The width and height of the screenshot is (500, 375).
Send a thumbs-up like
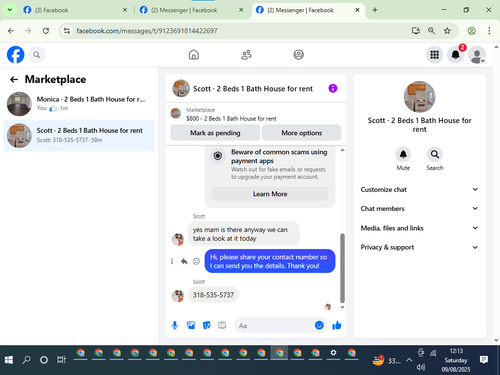[337, 325]
